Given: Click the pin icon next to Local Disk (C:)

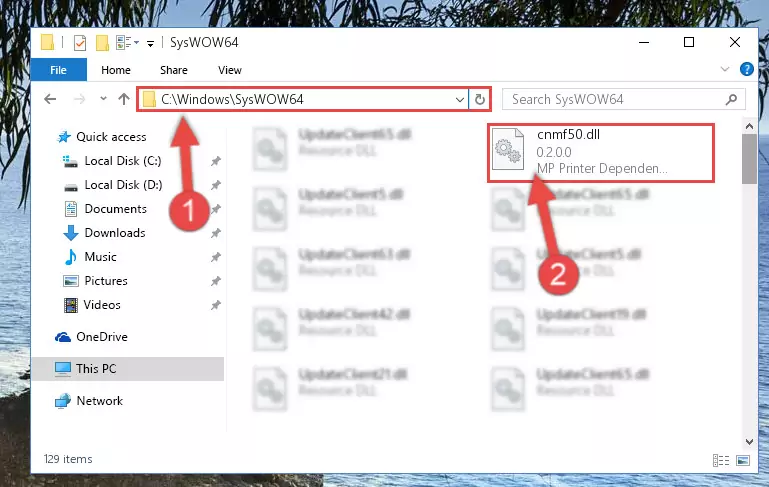Looking at the screenshot, I should point(216,161).
